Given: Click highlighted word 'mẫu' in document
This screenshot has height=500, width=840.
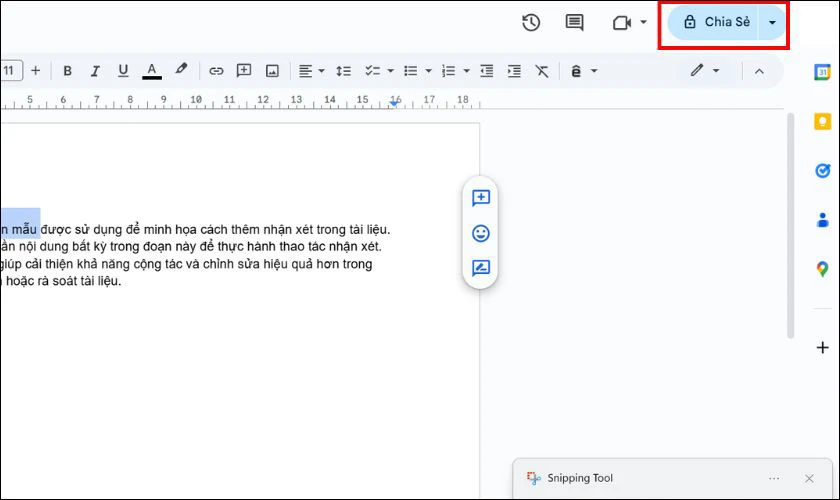Looking at the screenshot, I should [24, 230].
